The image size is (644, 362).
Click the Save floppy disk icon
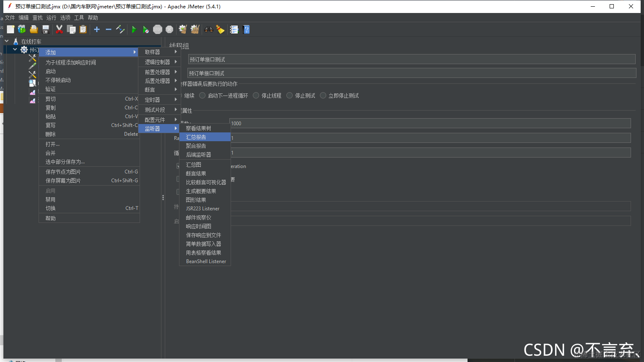tap(46, 29)
